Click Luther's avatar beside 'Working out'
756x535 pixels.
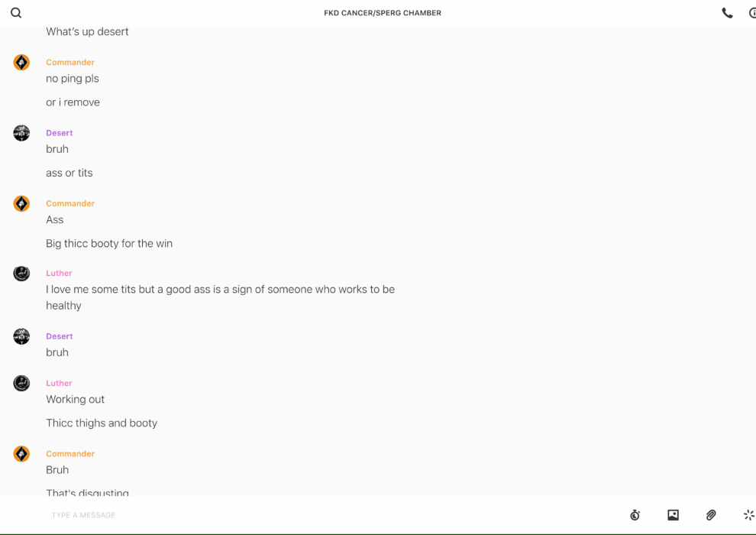tap(21, 383)
